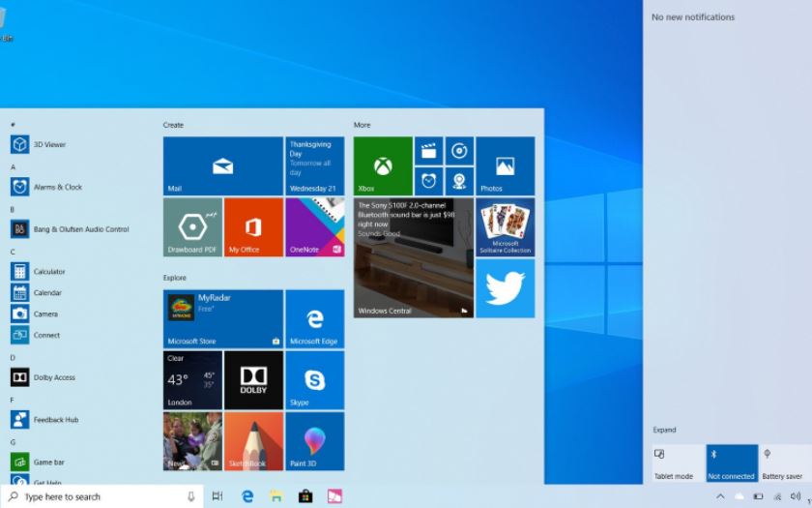Select letter F section header
This screenshot has width=812, height=508.
tap(13, 401)
